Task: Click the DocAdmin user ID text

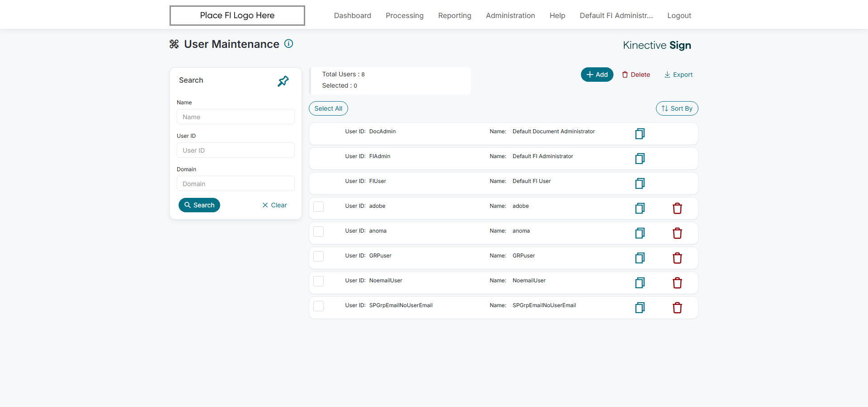Action: (x=382, y=131)
